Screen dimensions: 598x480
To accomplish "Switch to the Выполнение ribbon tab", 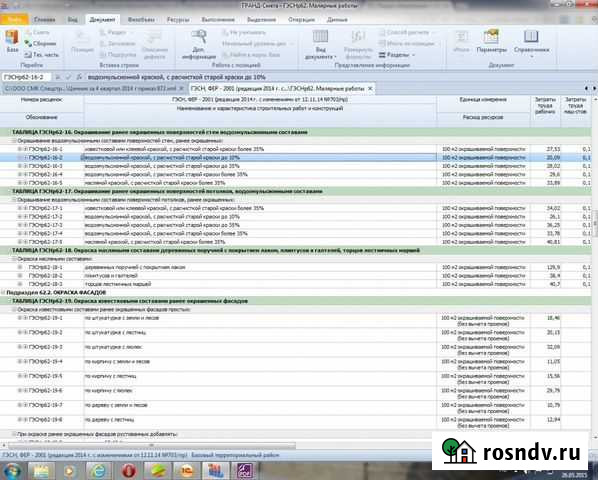I will 218,19.
